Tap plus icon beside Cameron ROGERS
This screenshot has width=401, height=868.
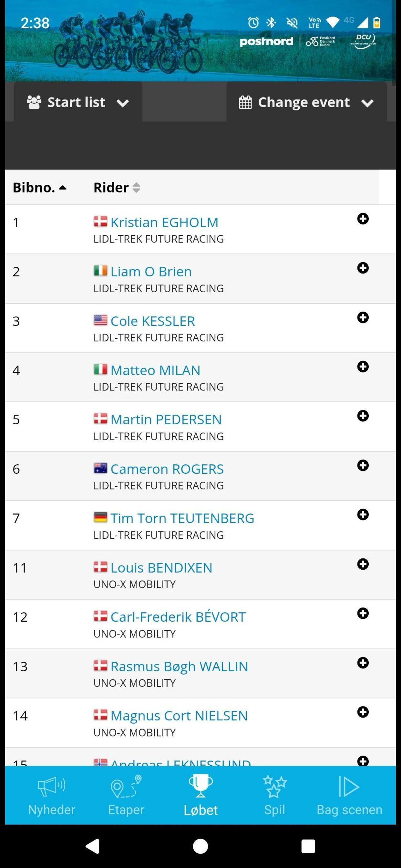pos(363,465)
